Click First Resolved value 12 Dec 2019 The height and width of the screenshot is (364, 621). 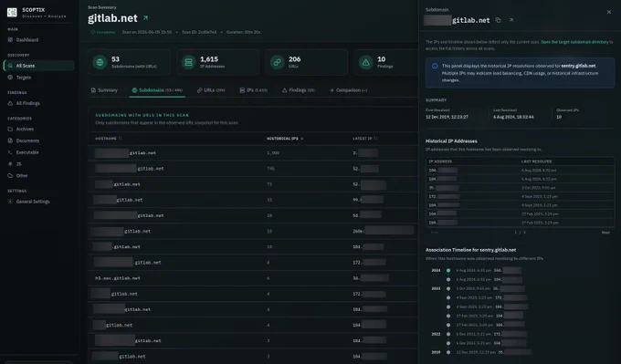point(447,117)
